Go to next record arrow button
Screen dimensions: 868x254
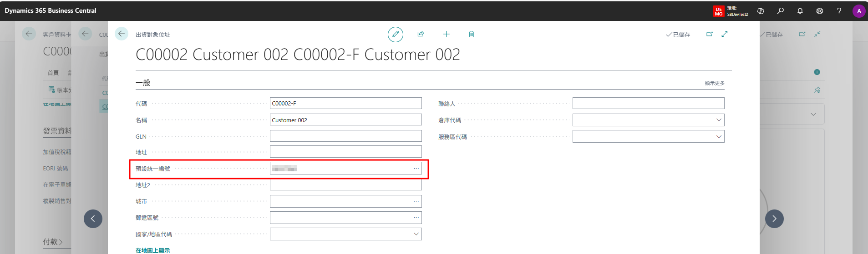[x=774, y=219]
